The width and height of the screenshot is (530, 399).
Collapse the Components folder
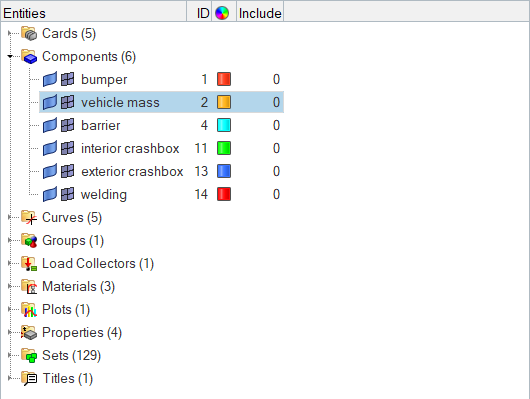point(10,56)
